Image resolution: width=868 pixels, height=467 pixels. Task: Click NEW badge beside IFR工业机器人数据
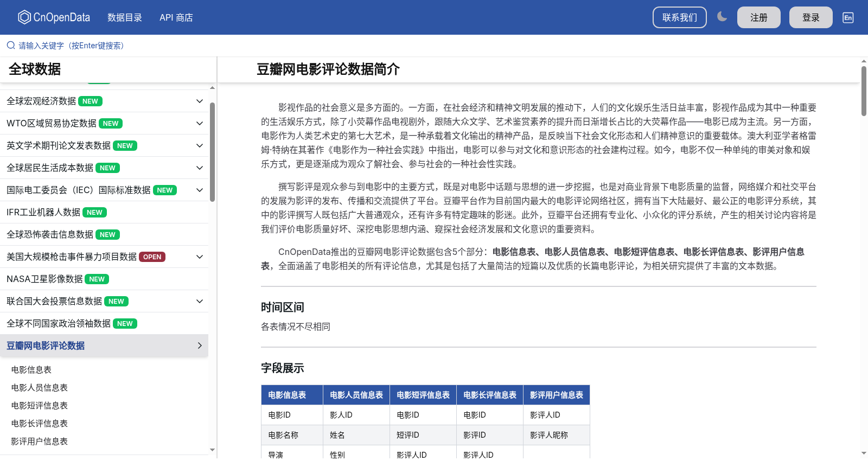(x=94, y=213)
